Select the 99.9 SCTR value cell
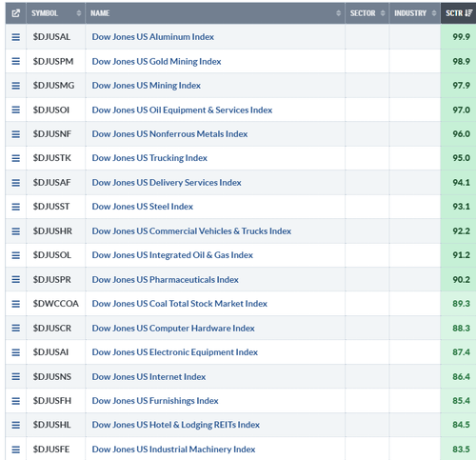The height and width of the screenshot is (460, 476). pos(458,37)
